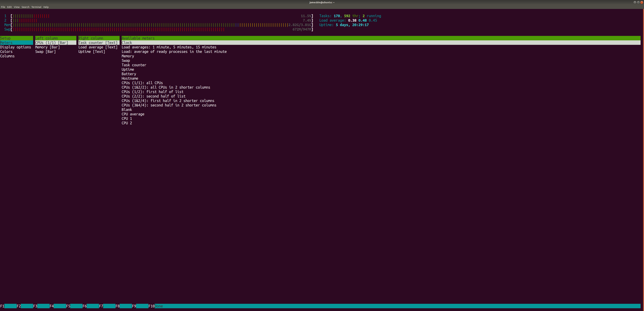Screen dimensions: 644x311
Task: Expand Load averages 1 5 15 minutes
Action: tap(169, 47)
